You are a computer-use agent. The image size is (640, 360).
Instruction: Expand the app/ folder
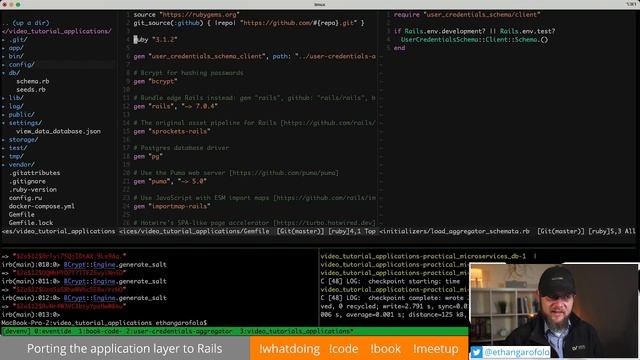click(x=16, y=48)
